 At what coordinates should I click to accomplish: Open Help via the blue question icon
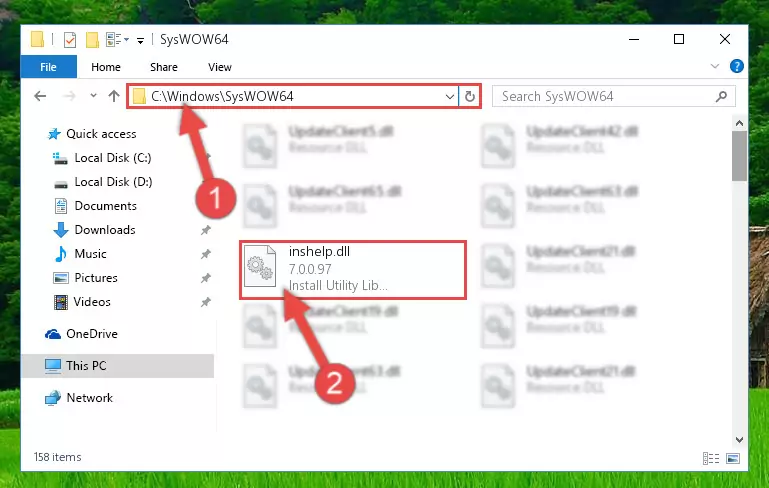[737, 66]
